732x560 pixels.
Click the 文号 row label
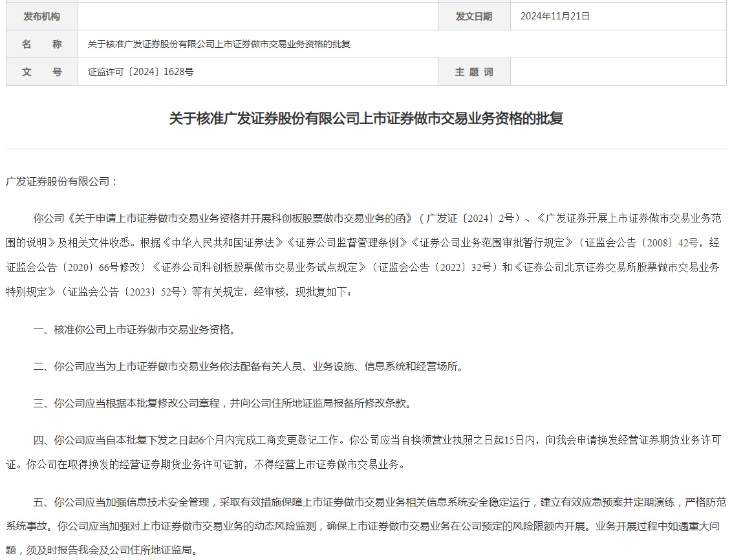click(x=42, y=72)
